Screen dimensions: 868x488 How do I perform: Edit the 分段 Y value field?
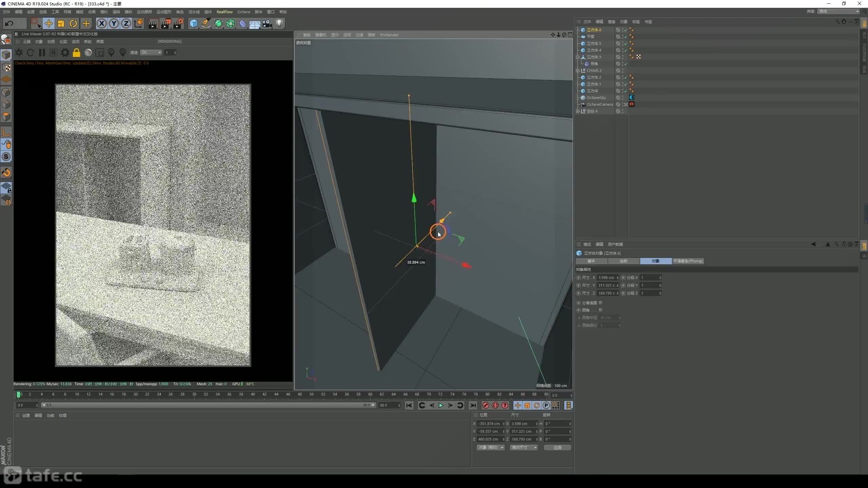650,285
